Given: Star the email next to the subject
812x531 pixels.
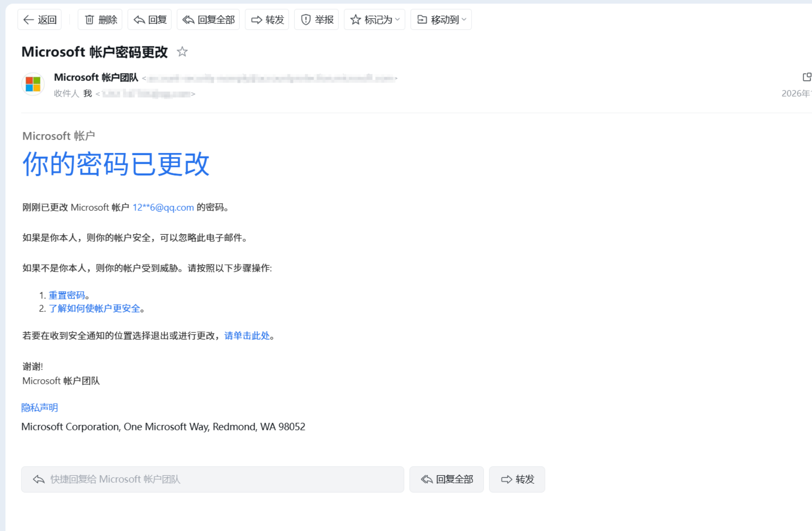Looking at the screenshot, I should [182, 52].
